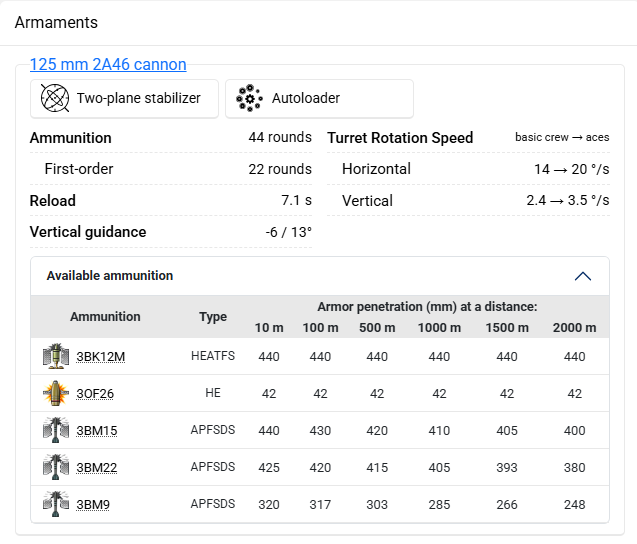Click the 3OF26 HE shell icon
Image resolution: width=637 pixels, height=544 pixels.
point(54,394)
